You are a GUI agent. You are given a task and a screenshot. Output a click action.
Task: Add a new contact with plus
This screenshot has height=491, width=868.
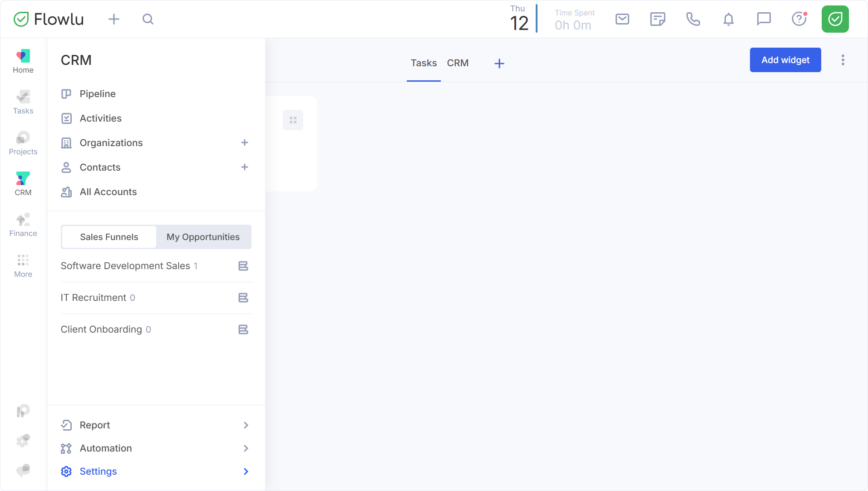pos(245,167)
